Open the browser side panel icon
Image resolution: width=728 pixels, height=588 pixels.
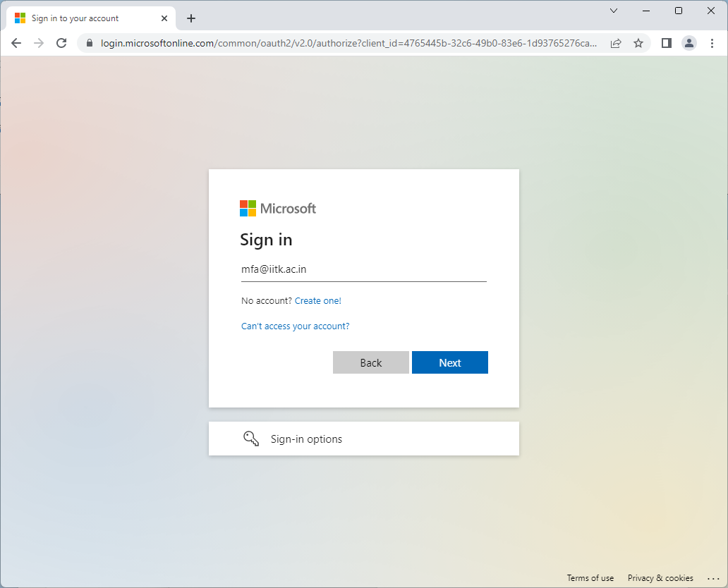[x=666, y=43]
